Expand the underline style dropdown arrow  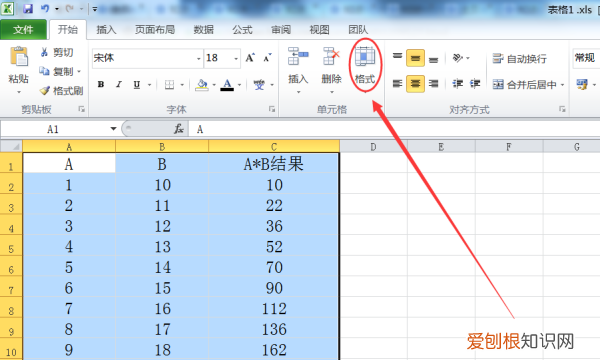click(x=150, y=85)
